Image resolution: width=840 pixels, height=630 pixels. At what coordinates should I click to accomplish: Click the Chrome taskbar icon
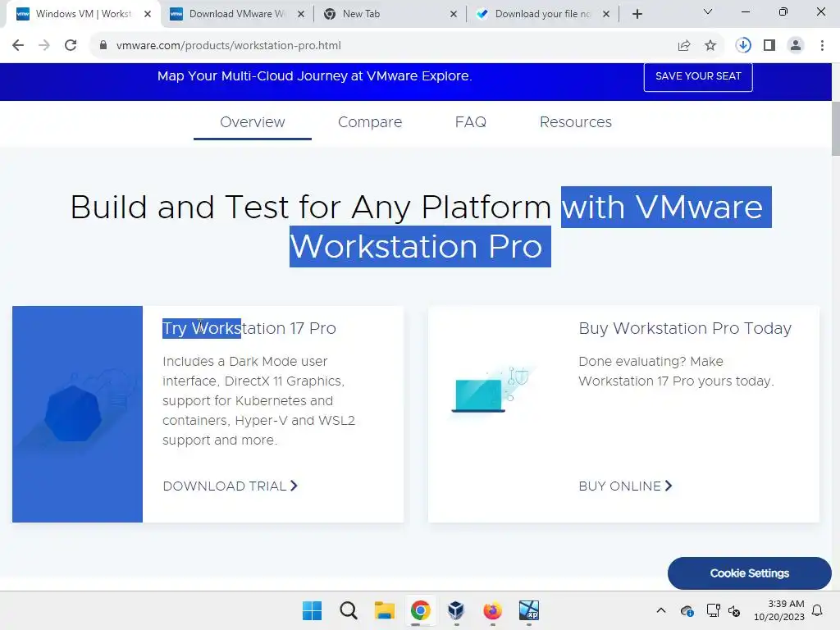(x=421, y=610)
